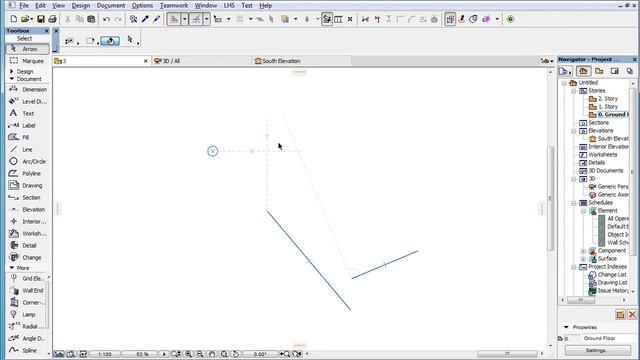Viewport: 640px width, 360px height.
Task: Open the File menu
Action: click(24, 6)
